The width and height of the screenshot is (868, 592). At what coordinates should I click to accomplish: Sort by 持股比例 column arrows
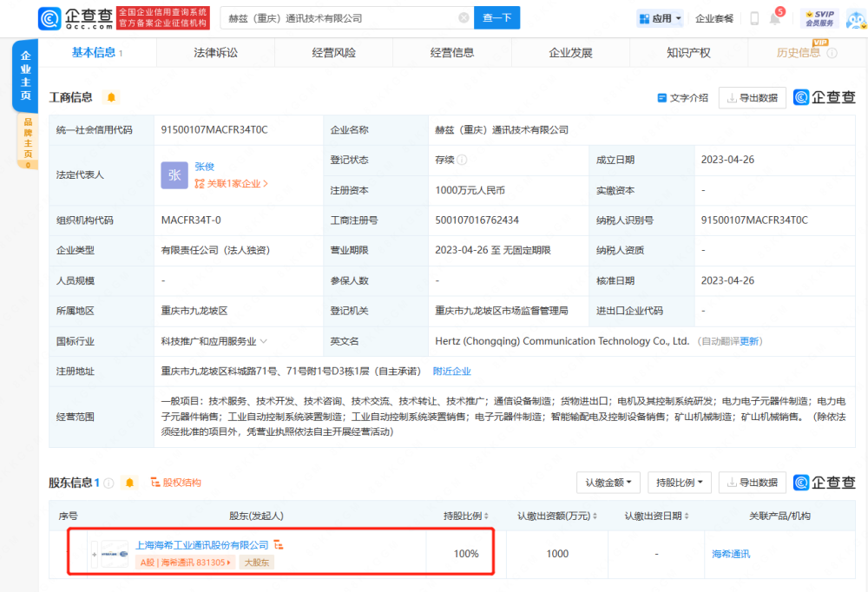487,516
